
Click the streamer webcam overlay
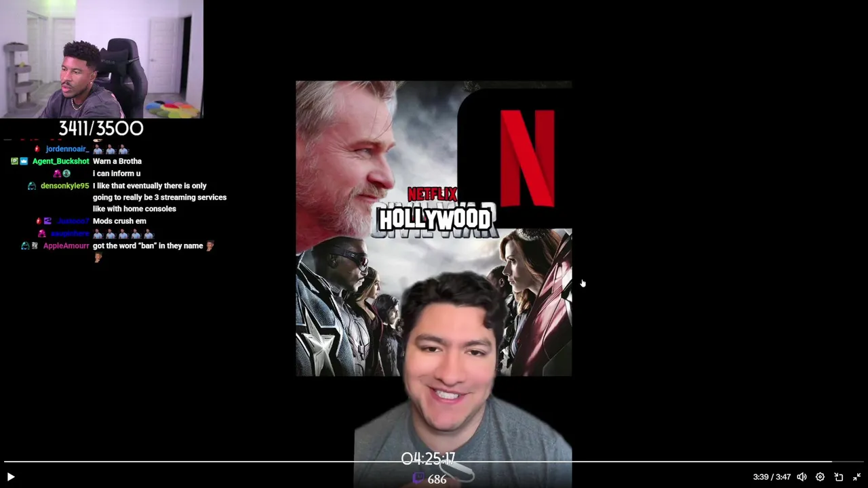(x=102, y=59)
